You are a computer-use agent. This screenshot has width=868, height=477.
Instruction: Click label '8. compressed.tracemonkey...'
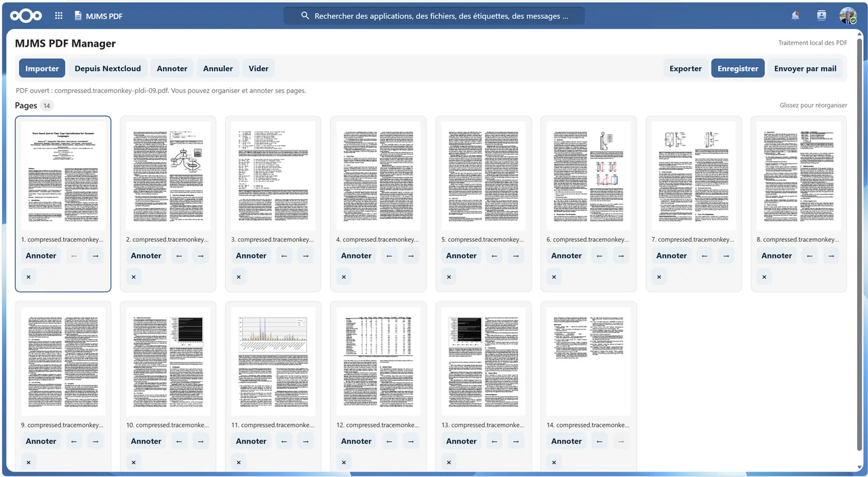pyautogui.click(x=799, y=239)
